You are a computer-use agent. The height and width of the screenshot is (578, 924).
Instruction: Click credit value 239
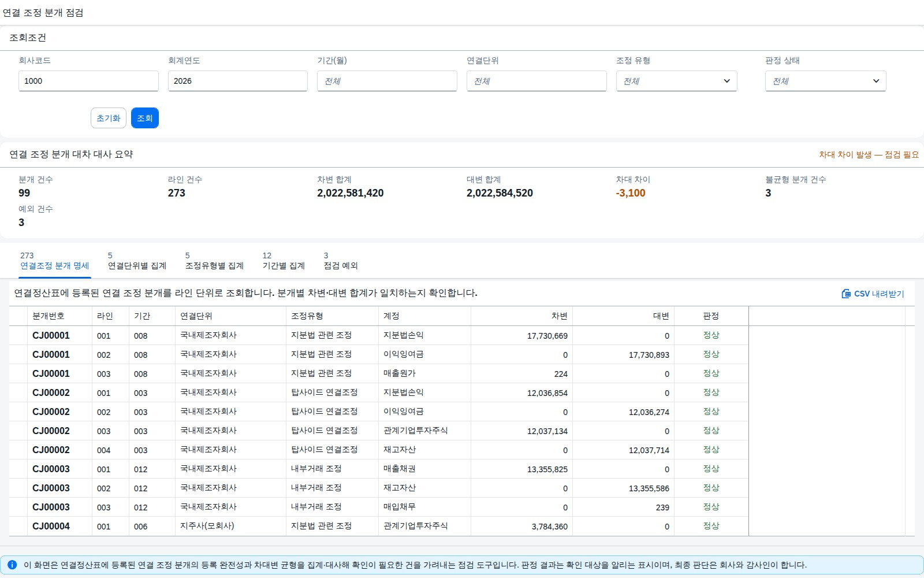click(662, 507)
